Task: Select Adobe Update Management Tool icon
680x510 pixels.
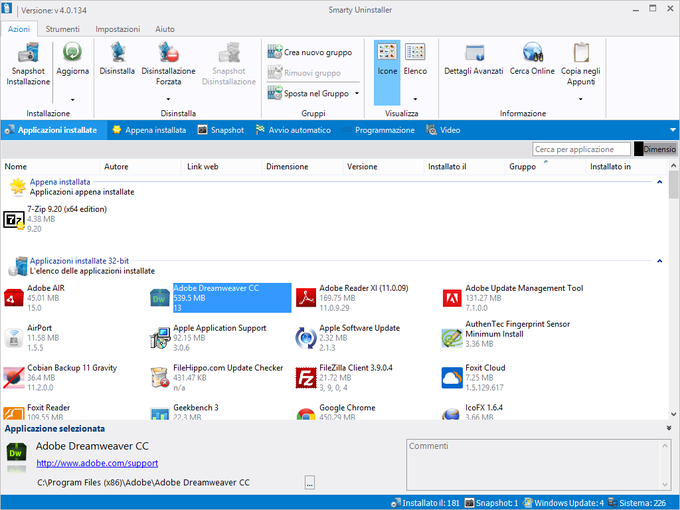Action: click(452, 298)
